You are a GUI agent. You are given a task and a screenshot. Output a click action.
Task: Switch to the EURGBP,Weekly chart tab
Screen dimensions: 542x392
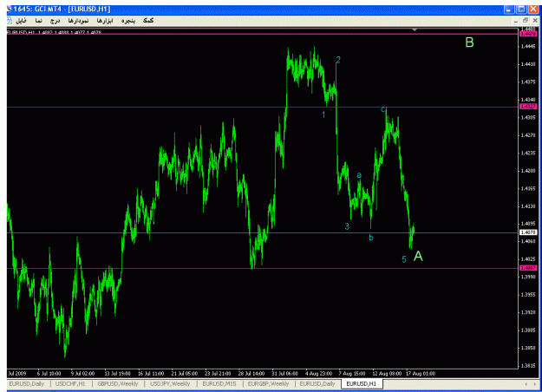pos(268,383)
